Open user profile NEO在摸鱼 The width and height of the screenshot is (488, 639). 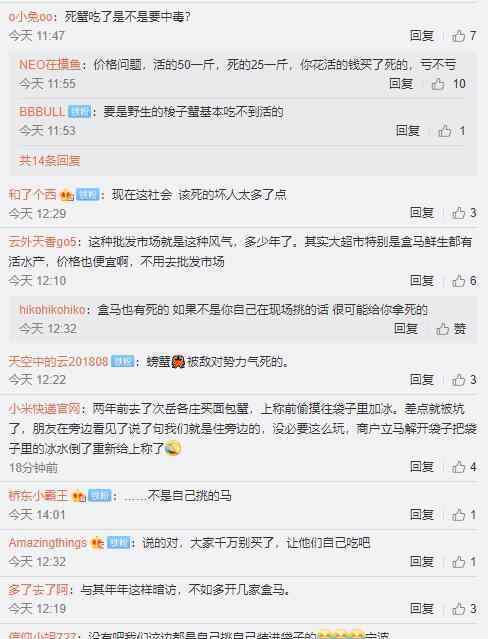(50, 64)
